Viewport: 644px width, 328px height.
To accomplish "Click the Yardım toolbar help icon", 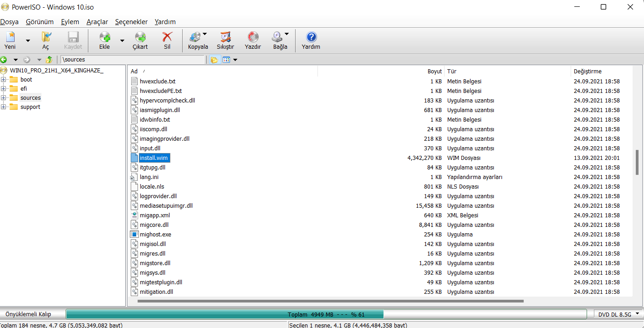I will tap(311, 37).
